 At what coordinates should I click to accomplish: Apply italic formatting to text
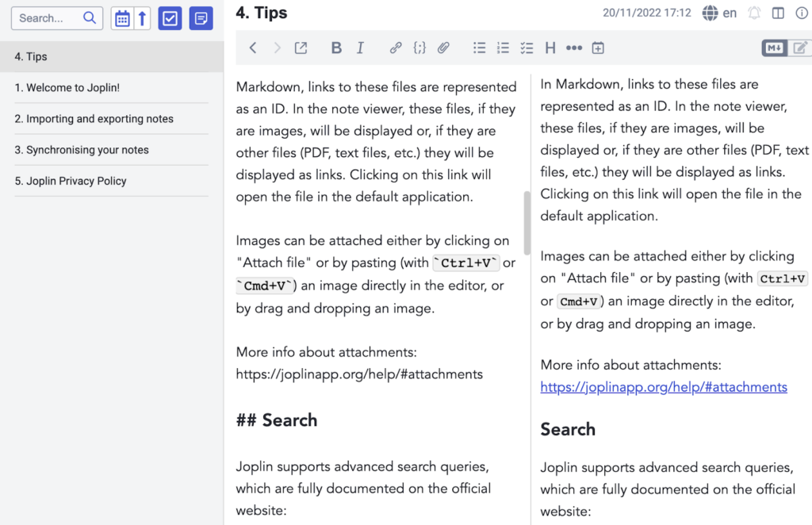(x=360, y=48)
